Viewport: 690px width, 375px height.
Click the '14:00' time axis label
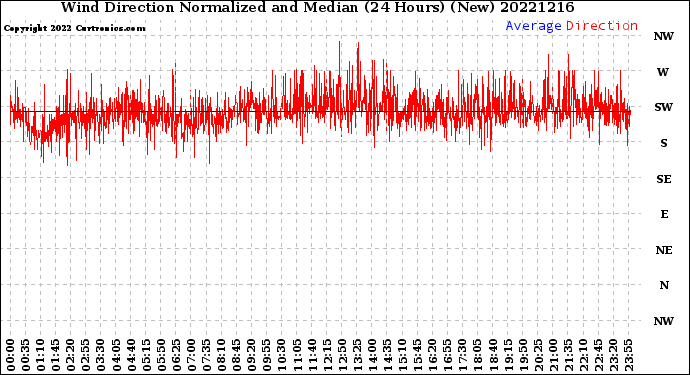pos(372,355)
